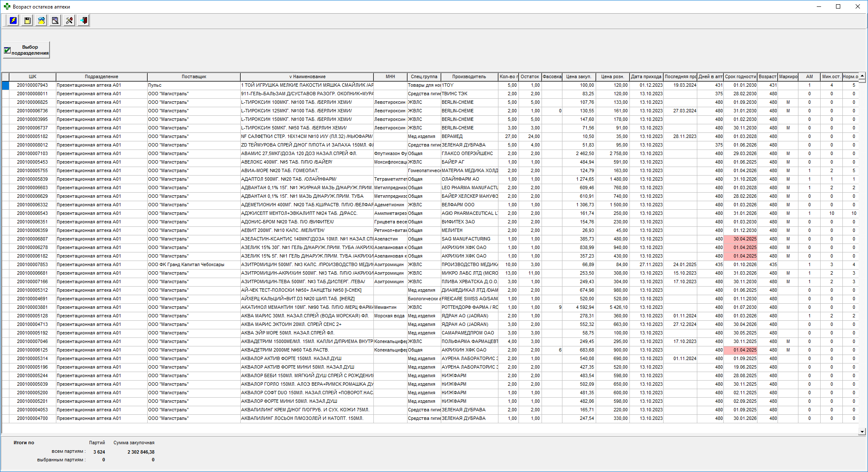Click the total purchase sum 2 302 846,38

(141, 452)
